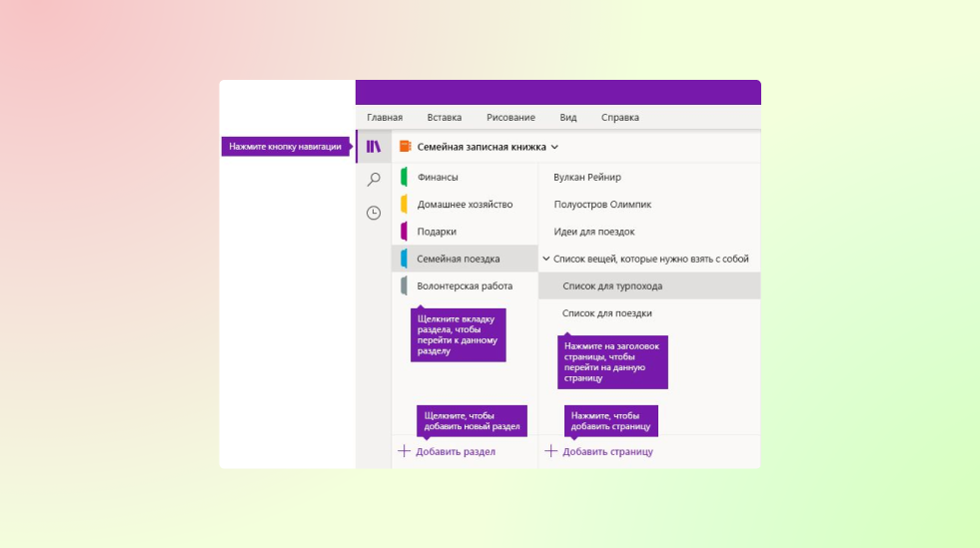Open the Главная ribbon tab
Viewport: 980px width, 548px height.
point(385,117)
